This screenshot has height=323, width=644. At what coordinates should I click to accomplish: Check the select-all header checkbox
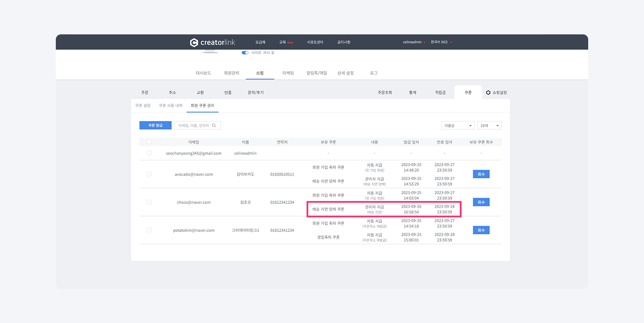coord(149,142)
